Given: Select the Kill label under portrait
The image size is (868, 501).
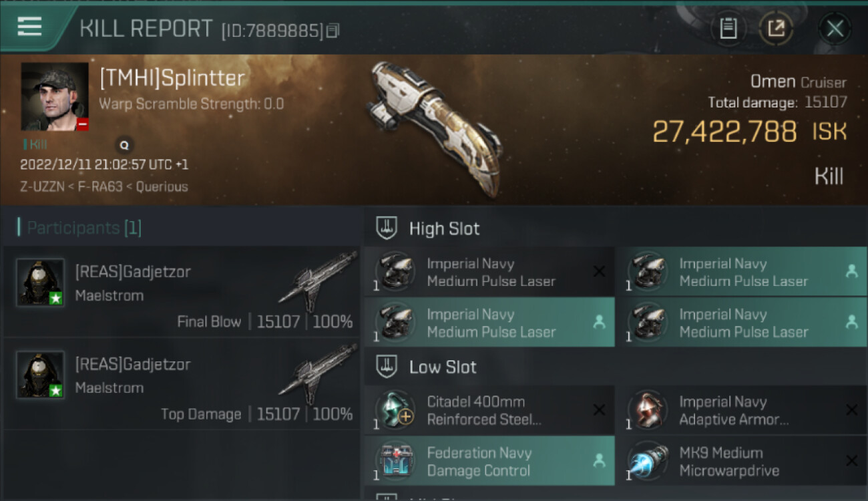Looking at the screenshot, I should pos(35,144).
